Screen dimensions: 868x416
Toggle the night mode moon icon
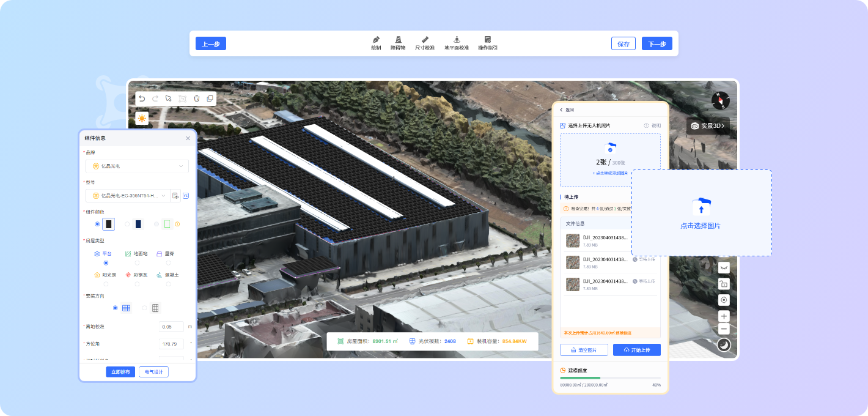click(724, 345)
